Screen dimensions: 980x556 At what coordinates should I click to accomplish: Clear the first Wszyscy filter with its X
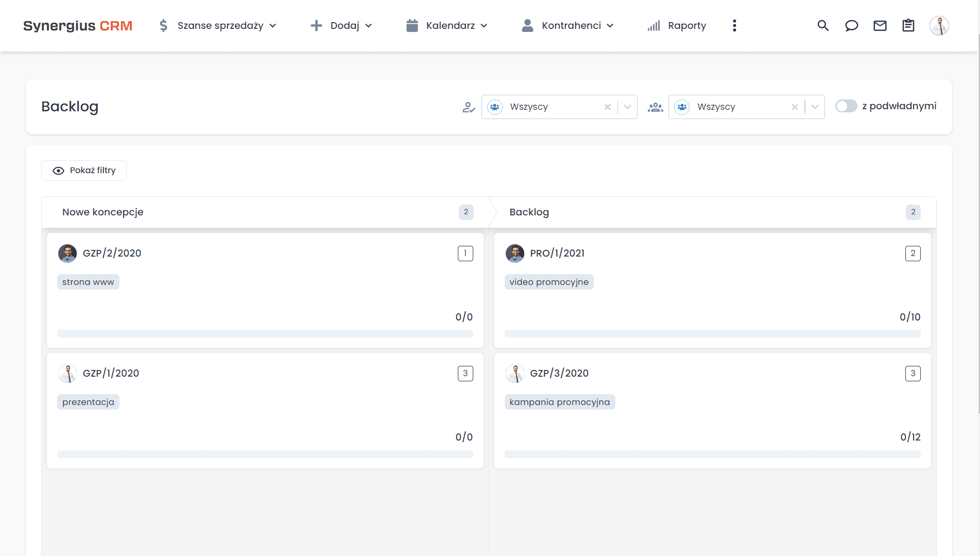click(x=607, y=107)
